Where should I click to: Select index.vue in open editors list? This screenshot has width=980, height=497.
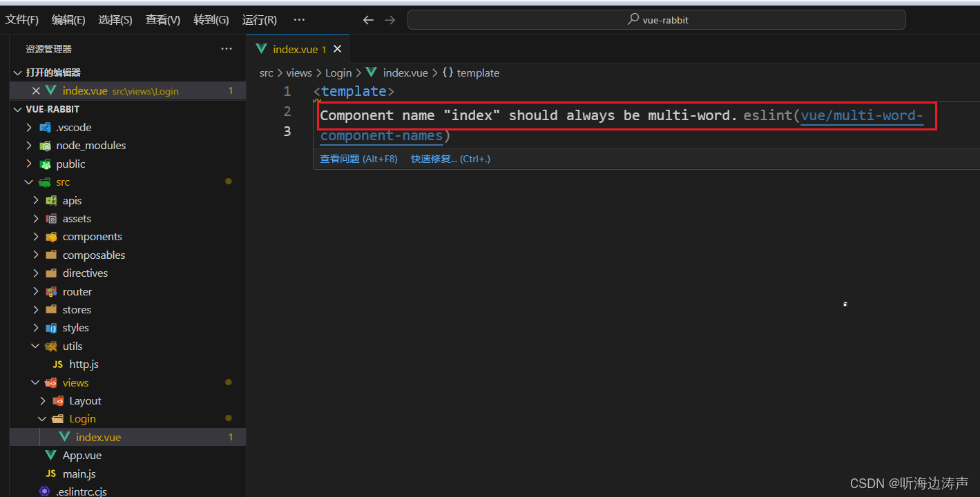[128, 91]
